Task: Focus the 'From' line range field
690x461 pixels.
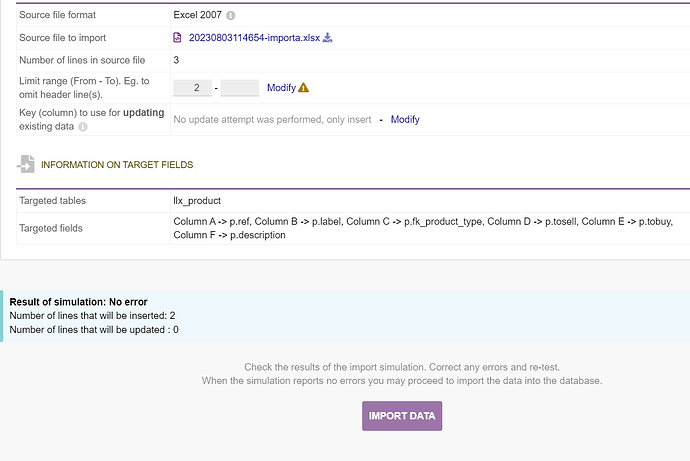Action: click(x=193, y=88)
